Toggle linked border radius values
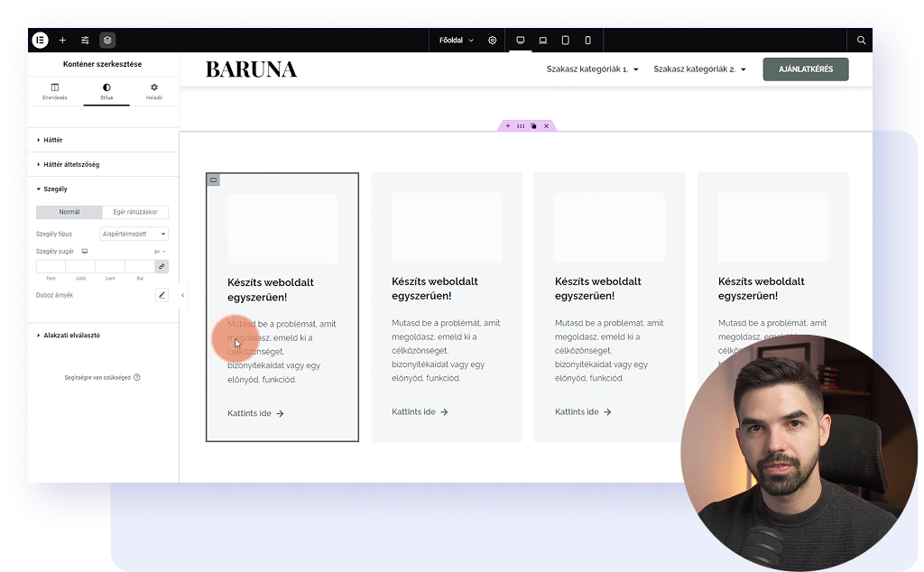Viewport: 924px width, 572px height. tap(162, 266)
